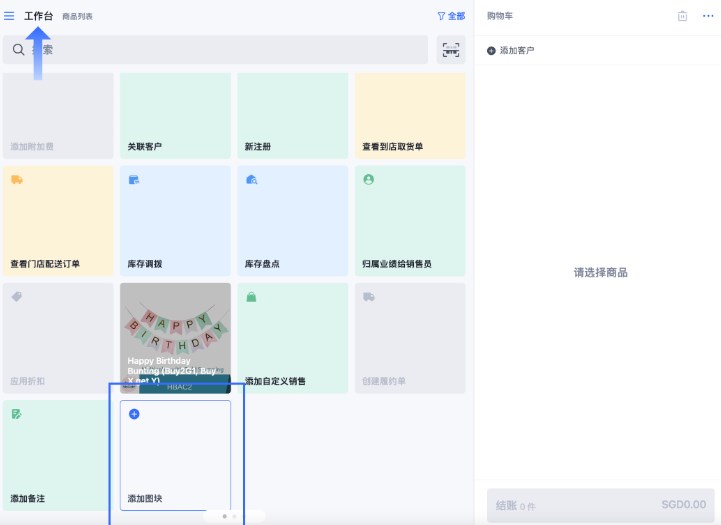Select the 关联客户 tile
This screenshot has width=721, height=525.
(x=175, y=116)
